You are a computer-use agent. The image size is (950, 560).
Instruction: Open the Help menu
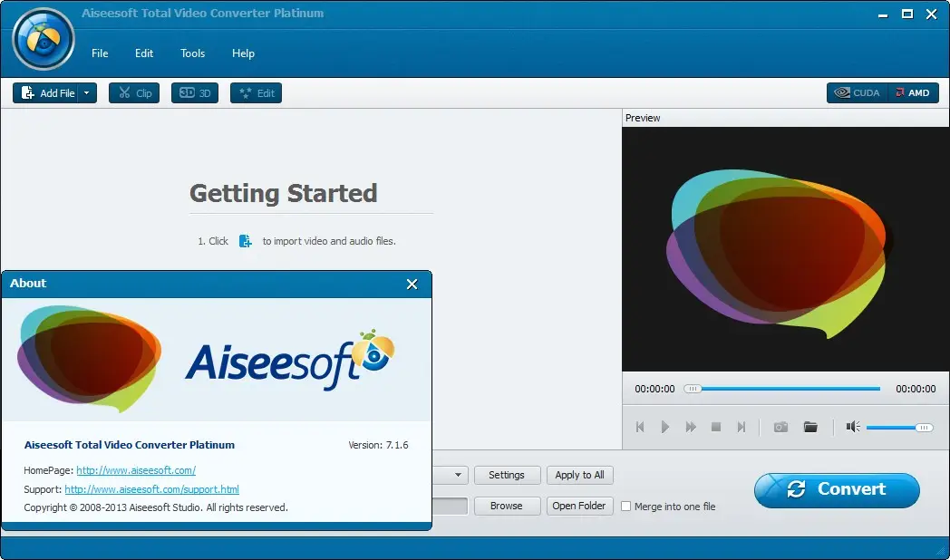[x=243, y=53]
